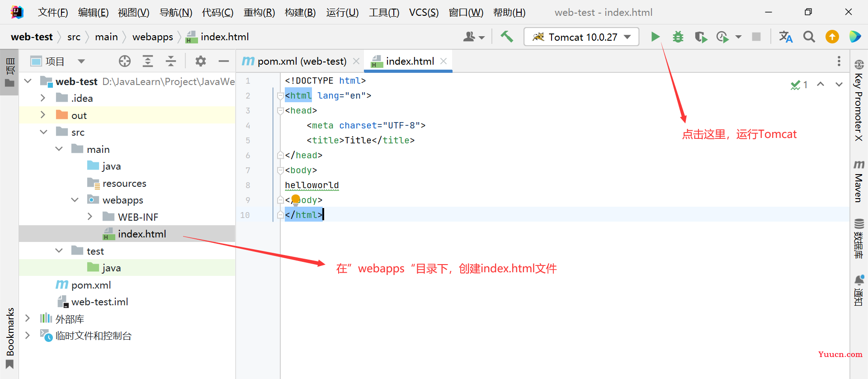Close the index.html editor tab

[443, 61]
